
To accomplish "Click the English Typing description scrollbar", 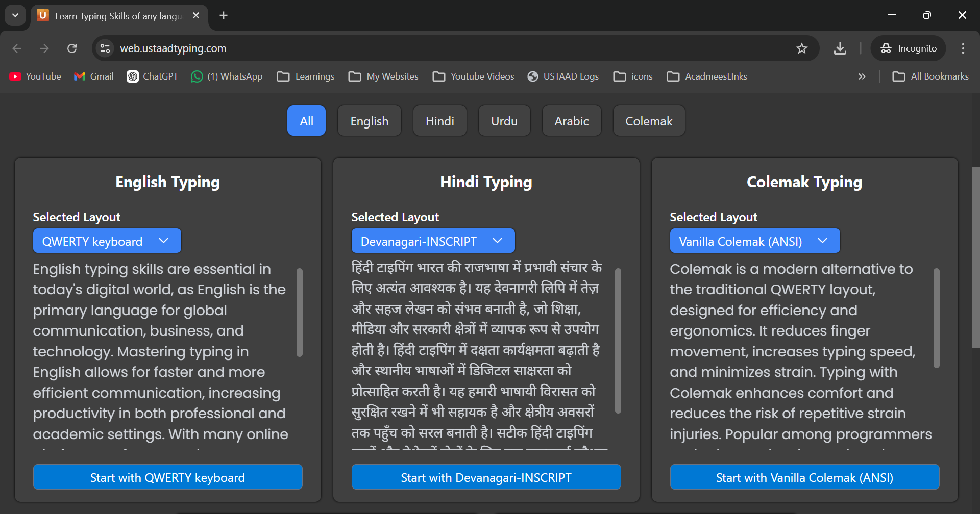I will pos(300,312).
